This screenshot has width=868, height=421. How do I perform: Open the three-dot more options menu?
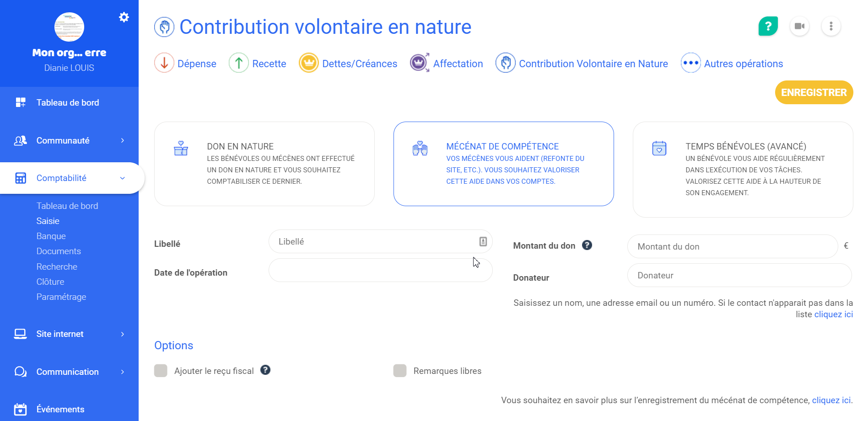pyautogui.click(x=831, y=26)
